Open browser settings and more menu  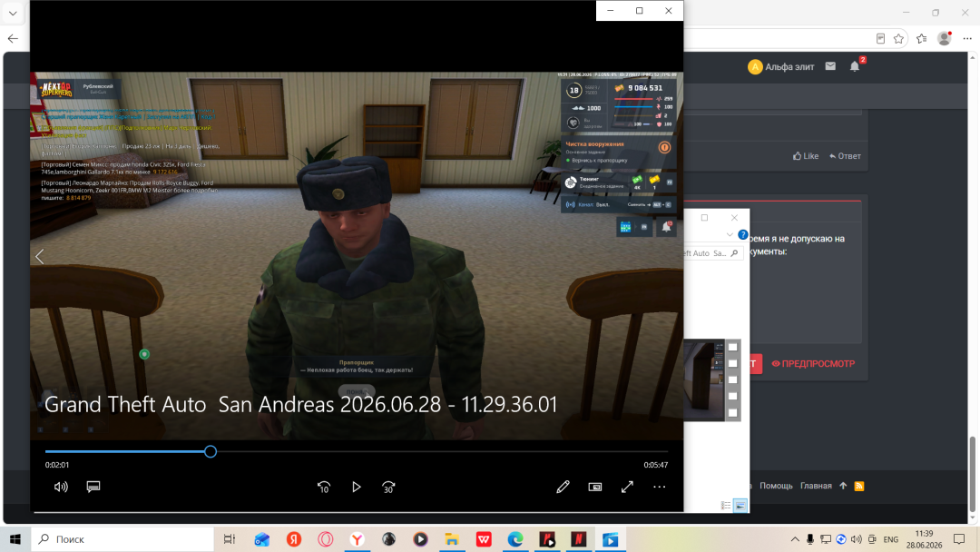click(x=967, y=39)
